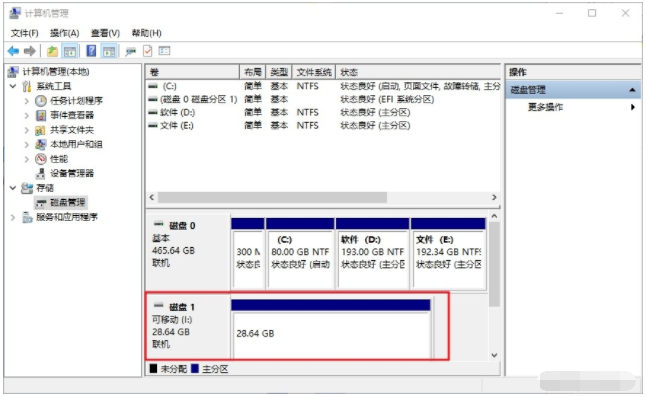The width and height of the screenshot is (646, 397).
Task: Click the 共享文件夹 icon
Action: pyautogui.click(x=40, y=130)
